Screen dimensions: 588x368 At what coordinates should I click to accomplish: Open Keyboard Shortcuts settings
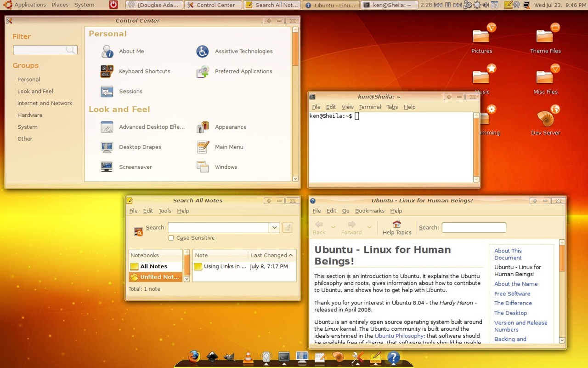pos(136,71)
